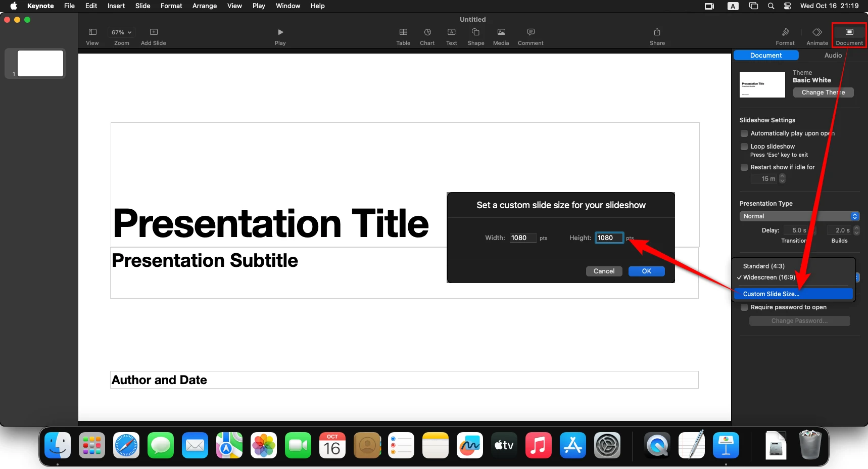Open System Settings from the Dock
The image size is (868, 469).
click(607, 445)
